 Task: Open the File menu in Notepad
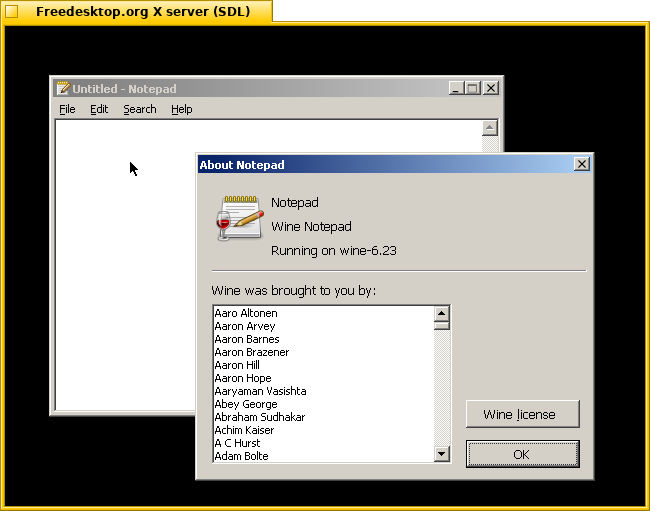(67, 109)
